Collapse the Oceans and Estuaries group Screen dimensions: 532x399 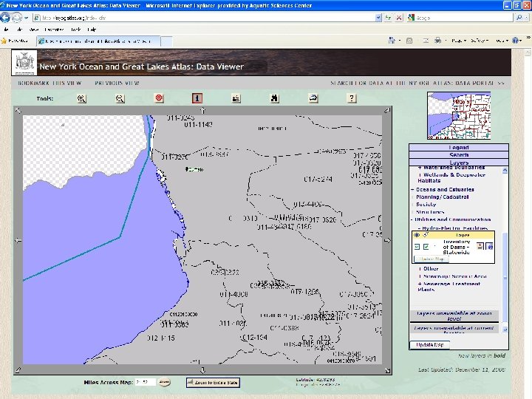[x=413, y=190]
